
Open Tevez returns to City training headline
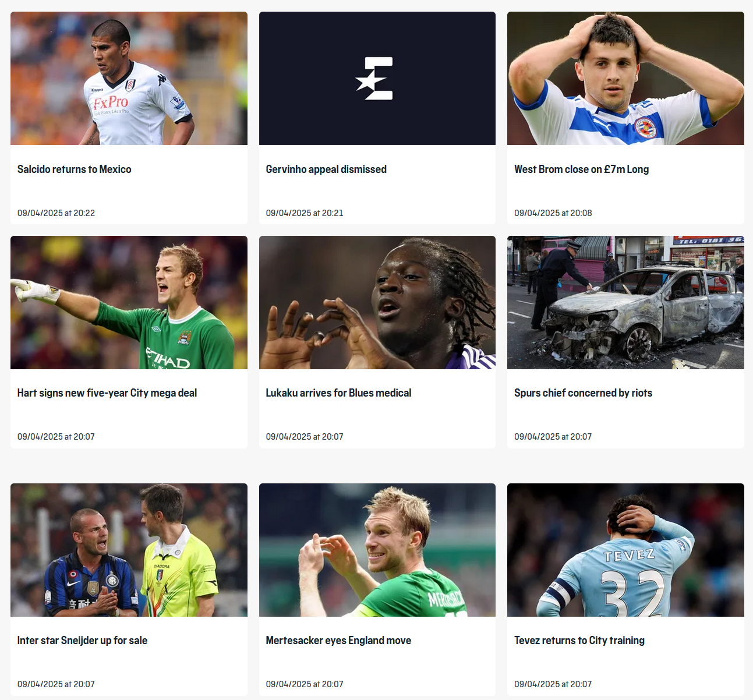(579, 641)
